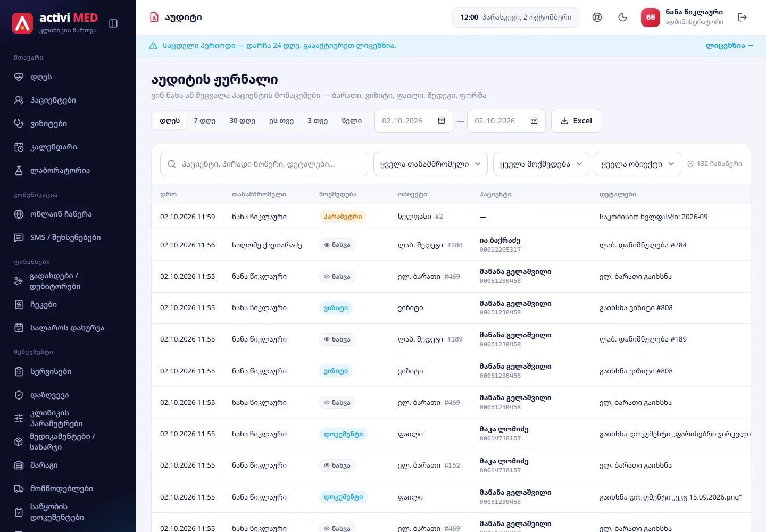The width and height of the screenshot is (766, 532).
Task: Expand the ყველა მოქმედება filter
Action: [x=542, y=164]
